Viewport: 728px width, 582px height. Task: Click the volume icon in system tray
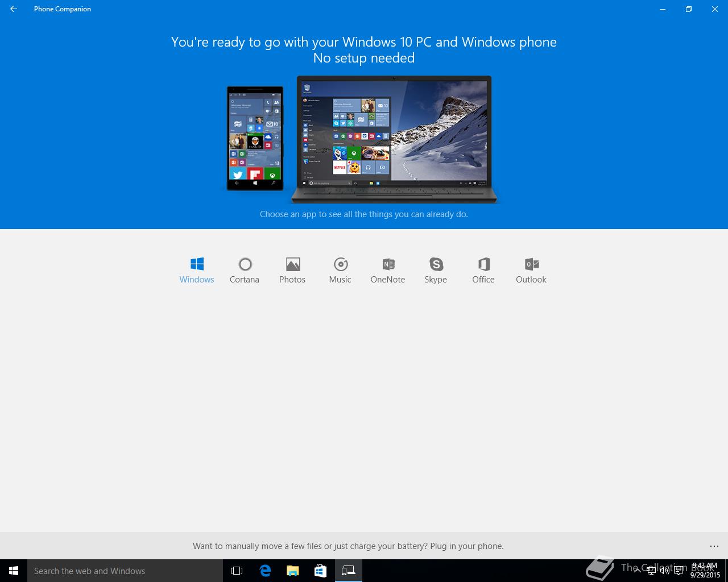click(x=664, y=571)
